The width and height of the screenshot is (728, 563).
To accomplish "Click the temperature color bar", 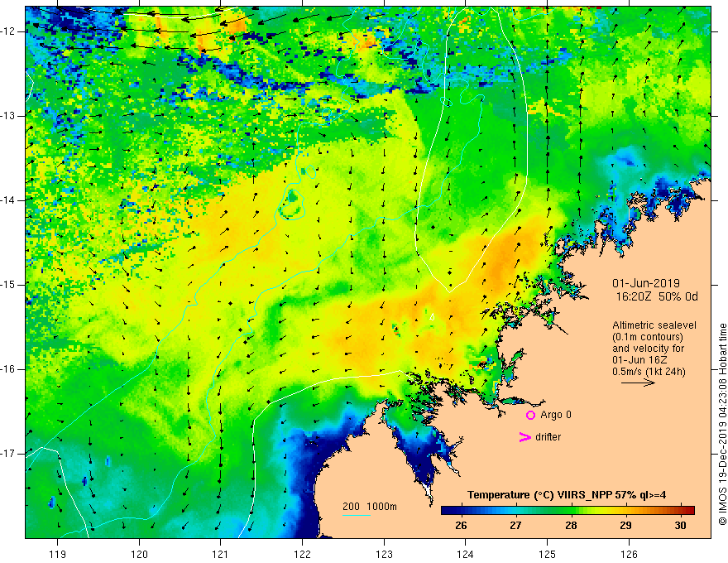I will pos(568,510).
